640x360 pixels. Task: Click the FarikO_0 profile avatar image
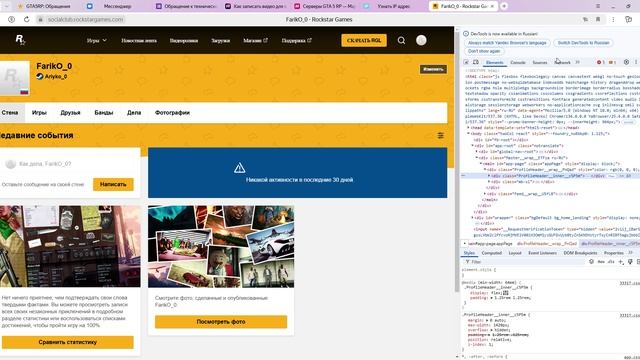[x=15, y=78]
